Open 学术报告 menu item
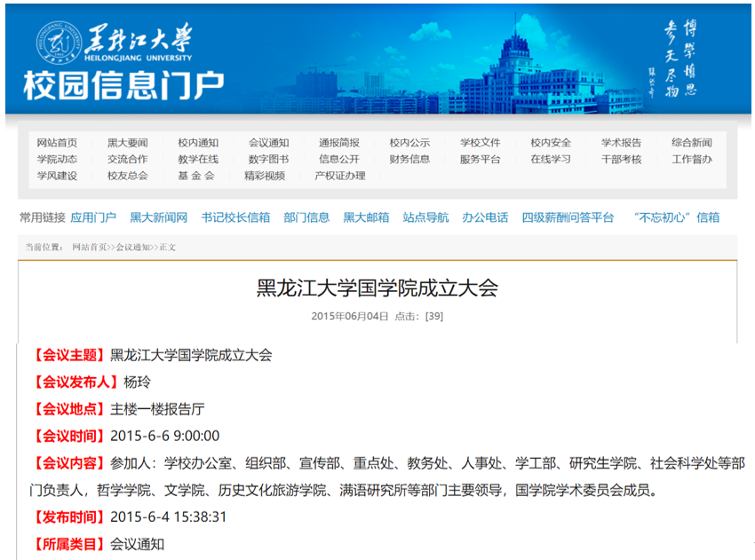Image resolution: width=755 pixels, height=560 pixels. click(621, 143)
